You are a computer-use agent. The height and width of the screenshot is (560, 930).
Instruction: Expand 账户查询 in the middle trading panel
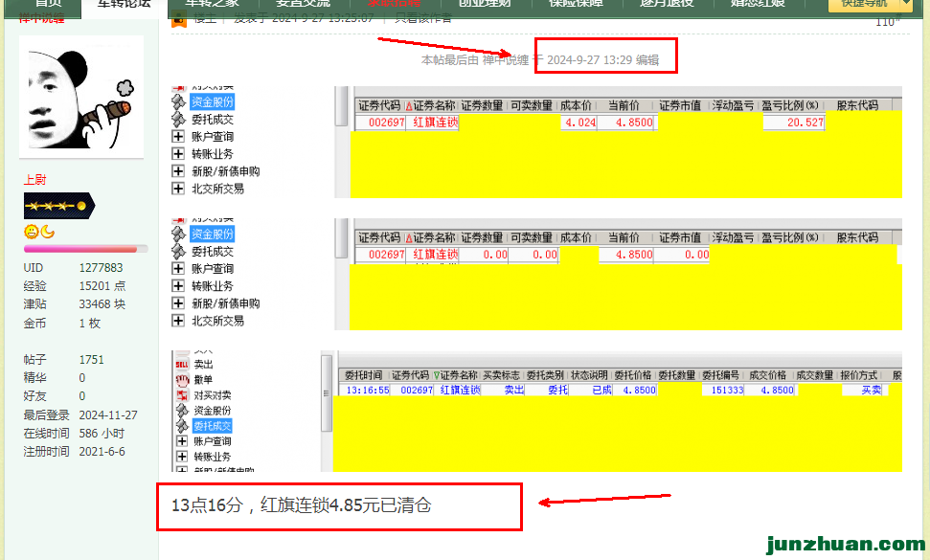tap(178, 268)
